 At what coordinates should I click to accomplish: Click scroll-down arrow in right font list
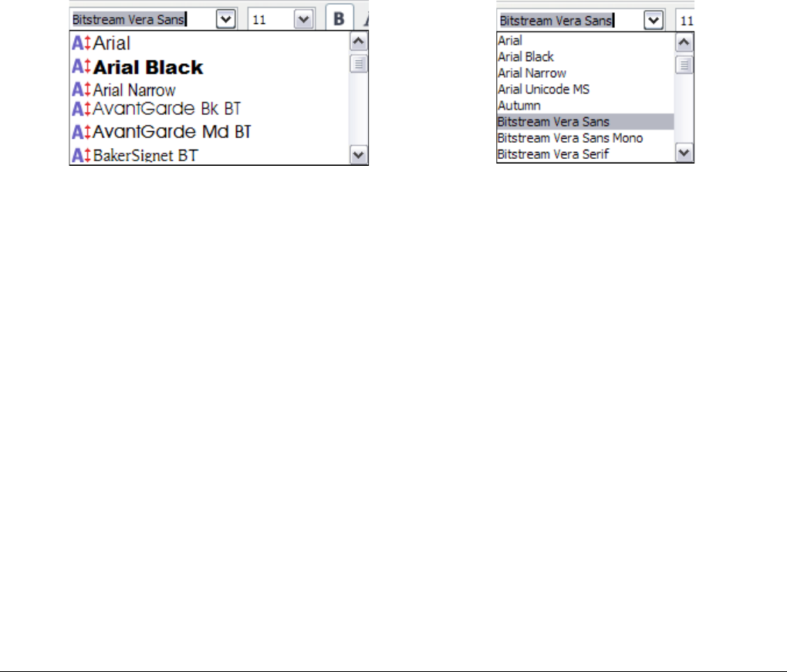click(x=684, y=152)
